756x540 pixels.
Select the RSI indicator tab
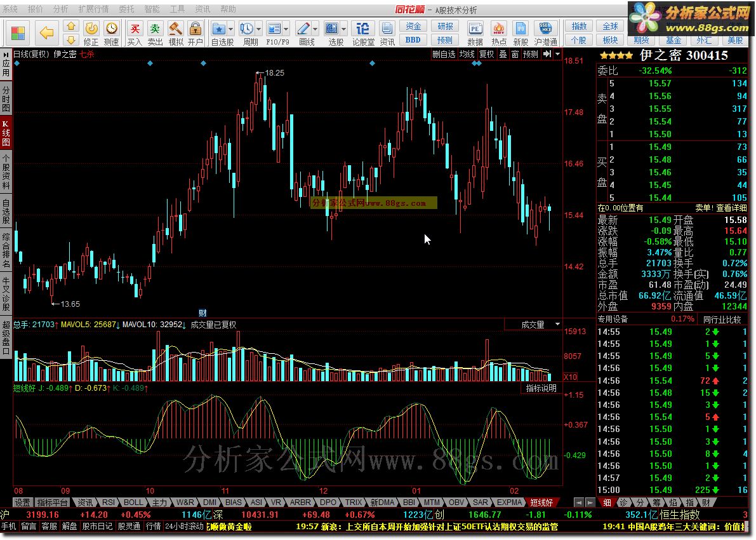click(109, 503)
